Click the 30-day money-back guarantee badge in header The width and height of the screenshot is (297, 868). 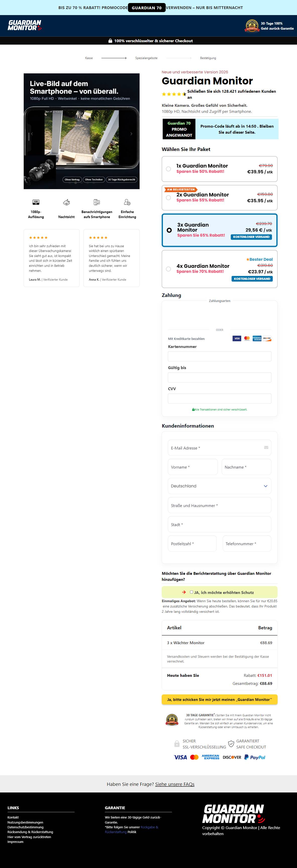click(252, 26)
